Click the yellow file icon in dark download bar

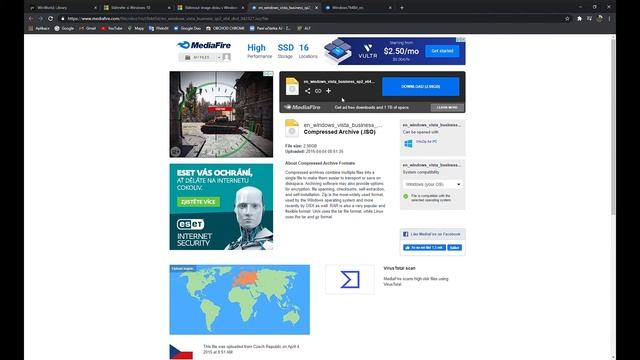pyautogui.click(x=292, y=86)
